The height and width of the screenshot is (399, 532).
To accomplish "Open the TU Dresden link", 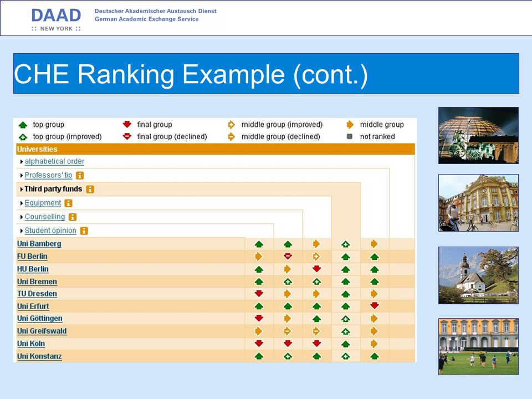I will point(37,294).
